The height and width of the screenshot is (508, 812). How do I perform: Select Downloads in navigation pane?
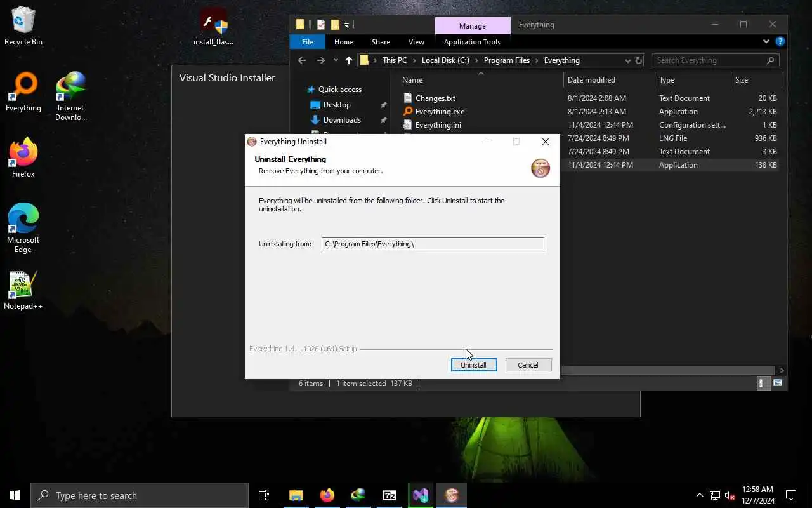pos(342,120)
